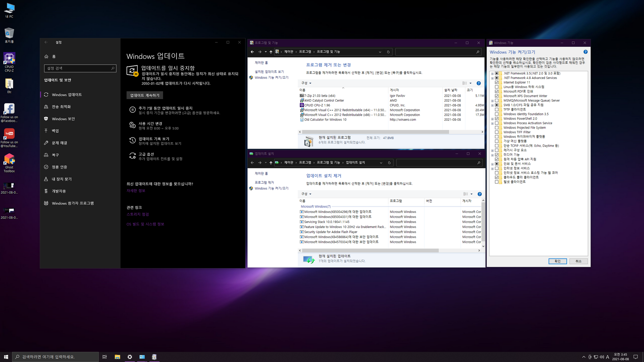Screen dimensions: 644x362
Task: Click the Settings back arrow icon
Action: tap(46, 42)
